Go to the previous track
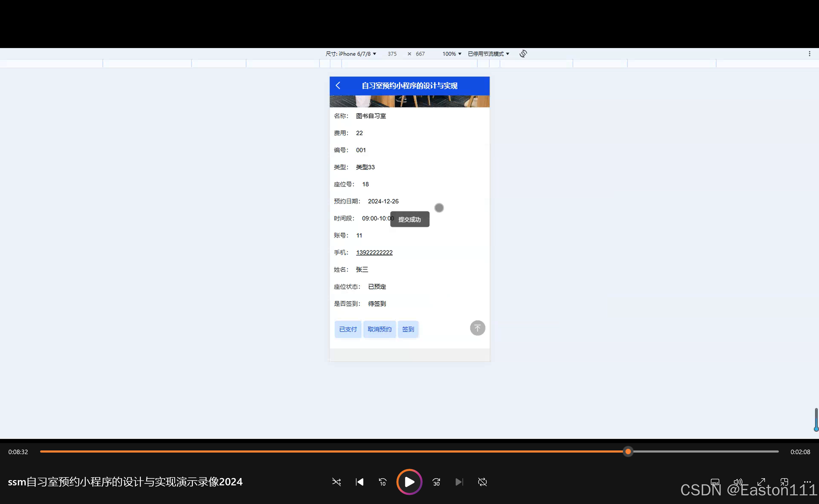 point(359,482)
